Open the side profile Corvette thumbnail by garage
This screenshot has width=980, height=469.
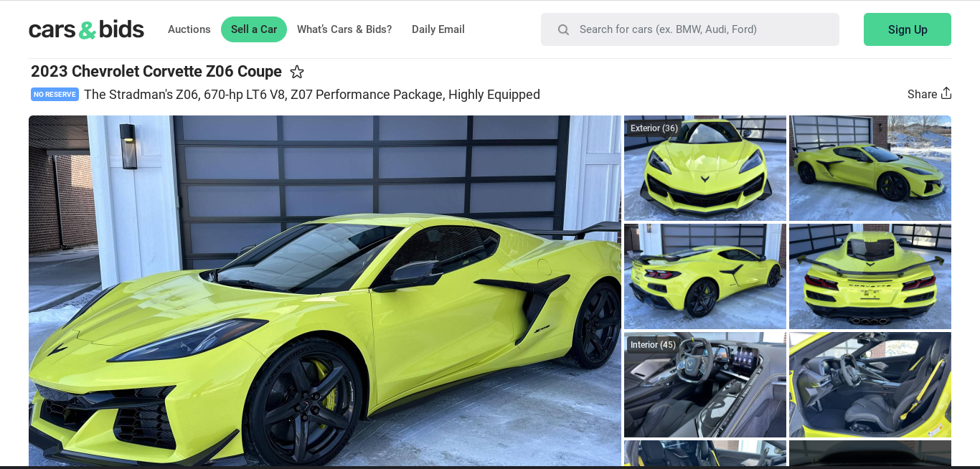[x=870, y=168]
